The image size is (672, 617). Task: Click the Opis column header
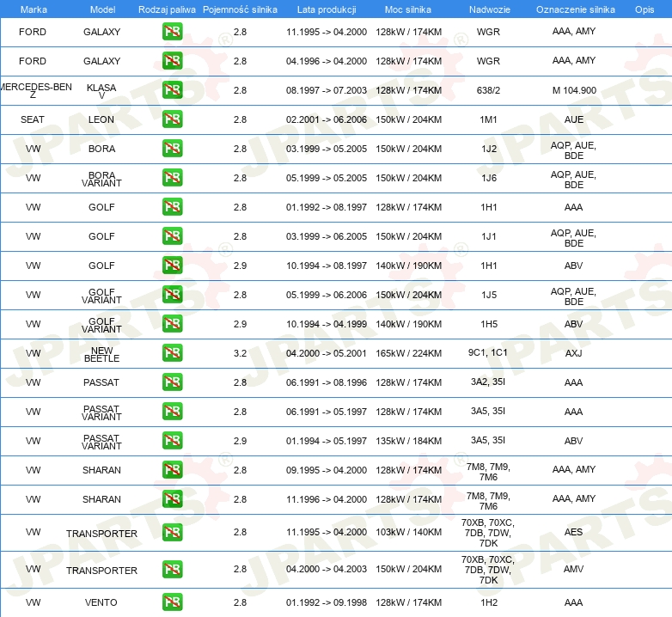645,9
